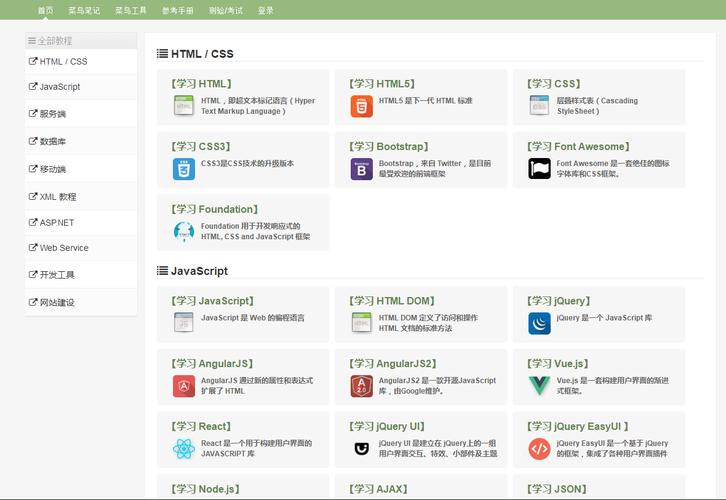
Task: Open the Web Service sidebar category
Action: (64, 247)
